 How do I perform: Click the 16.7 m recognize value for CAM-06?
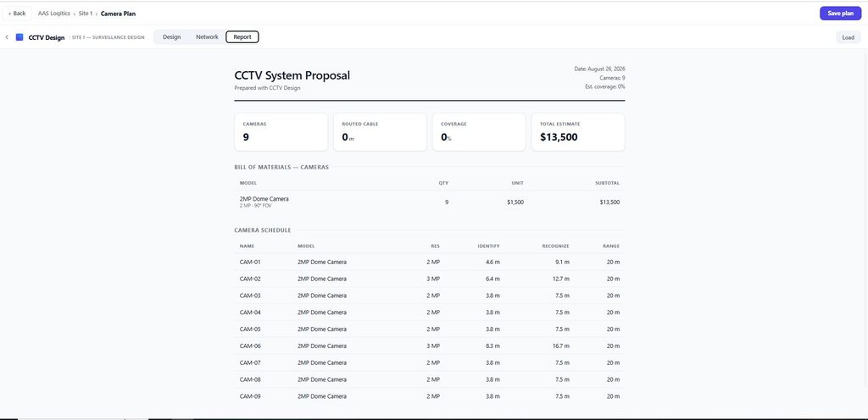[x=562, y=346]
